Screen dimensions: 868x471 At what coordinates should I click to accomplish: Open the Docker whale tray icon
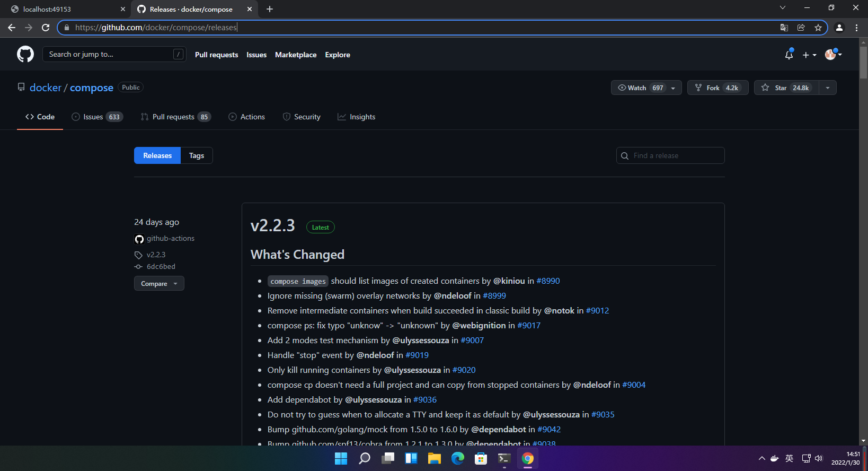(x=775, y=458)
